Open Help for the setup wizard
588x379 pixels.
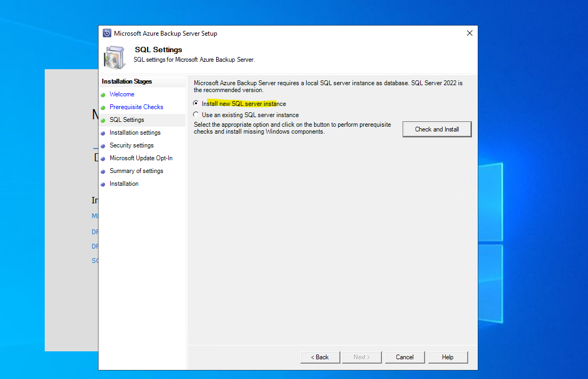pos(448,357)
